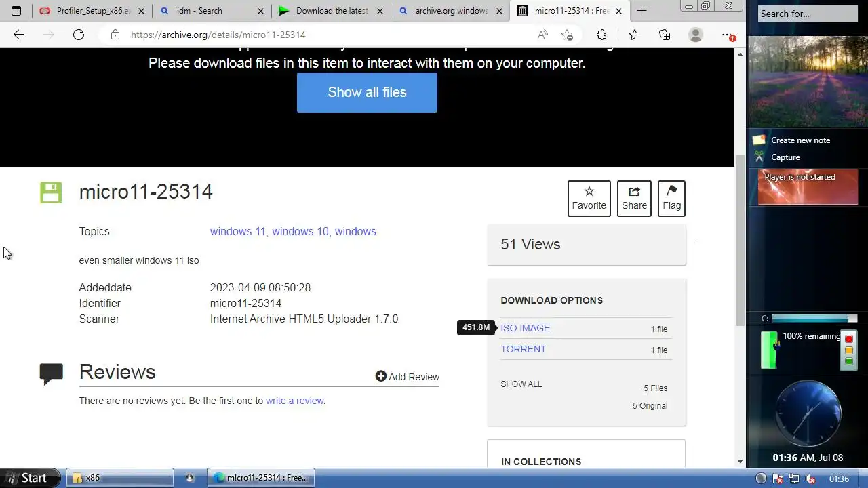Viewport: 868px width, 488px height.
Task: Select micro11-25314 browser taskbar button
Action: pyautogui.click(x=260, y=478)
